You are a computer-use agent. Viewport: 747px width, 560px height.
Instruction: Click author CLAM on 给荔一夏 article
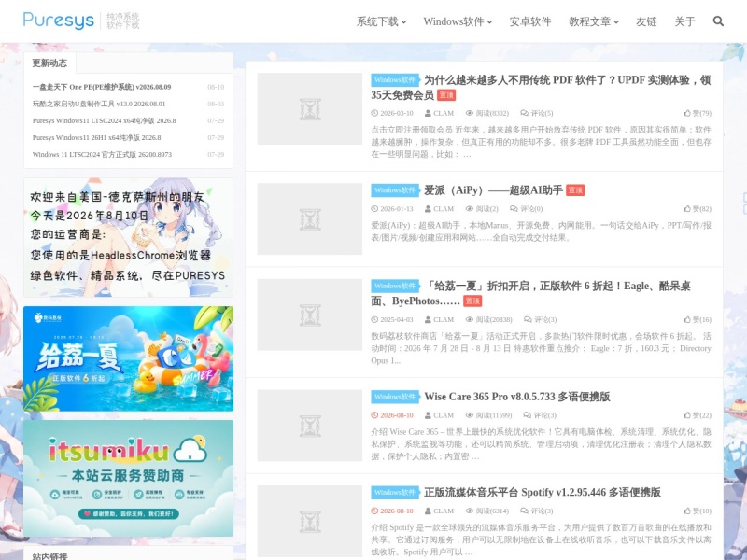tap(439, 320)
